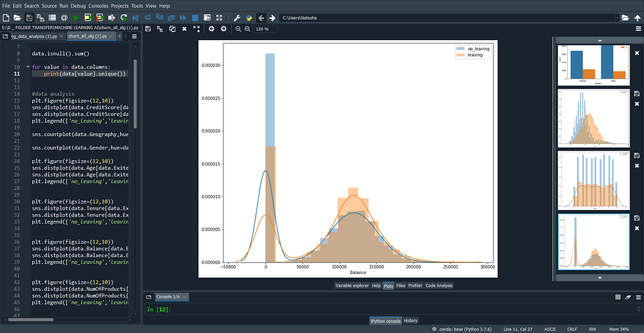Open Preferences via the wrench icon
This screenshot has width=644, height=333.
pyautogui.click(x=237, y=18)
